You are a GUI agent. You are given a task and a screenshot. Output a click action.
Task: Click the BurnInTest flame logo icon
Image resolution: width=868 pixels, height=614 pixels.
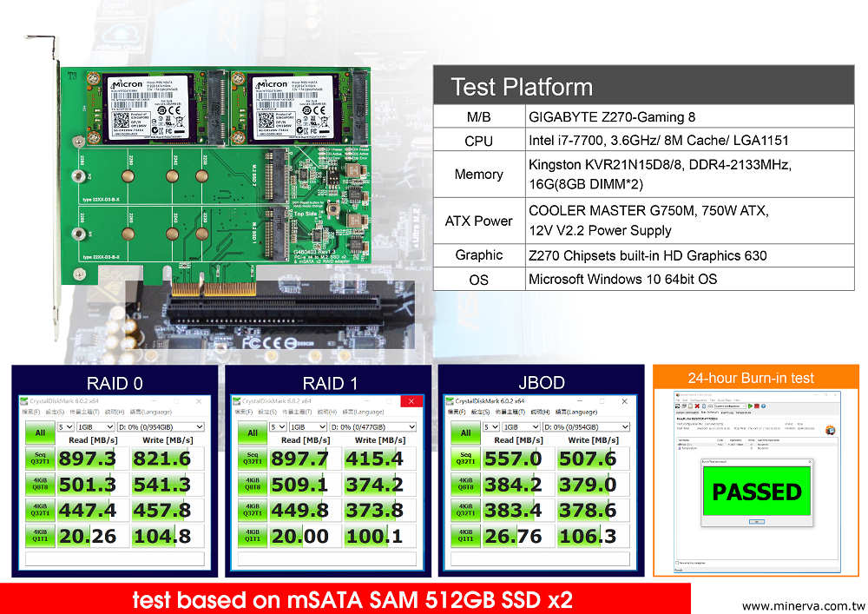click(x=830, y=430)
